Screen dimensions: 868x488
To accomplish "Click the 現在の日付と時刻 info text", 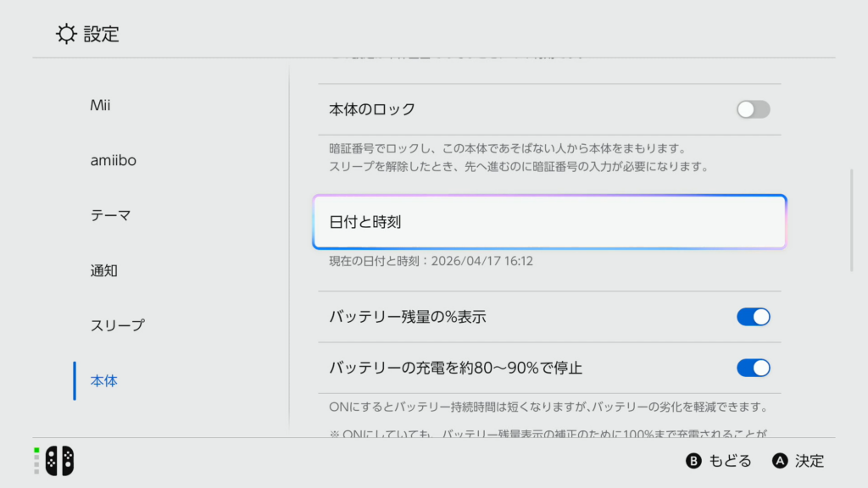I will coord(431,261).
